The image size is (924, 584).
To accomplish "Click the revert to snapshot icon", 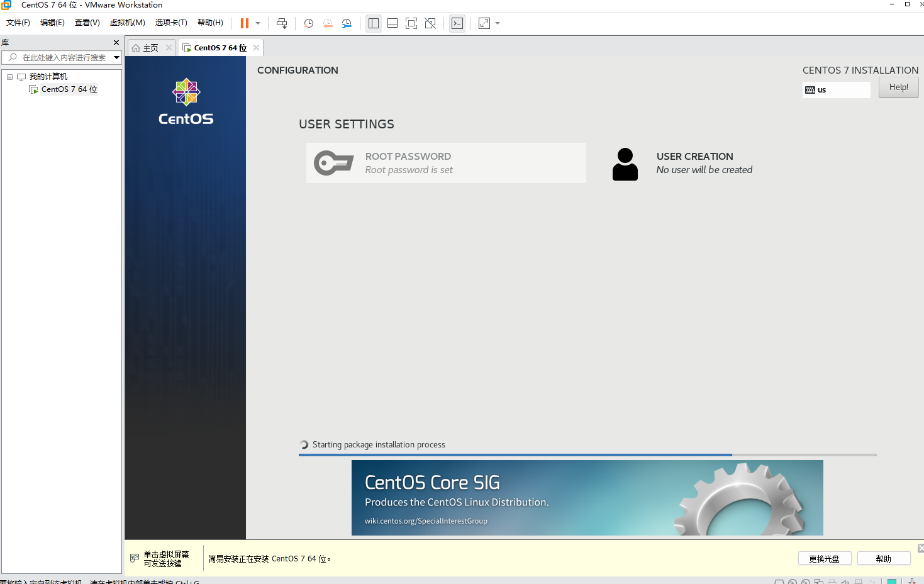I will point(328,23).
